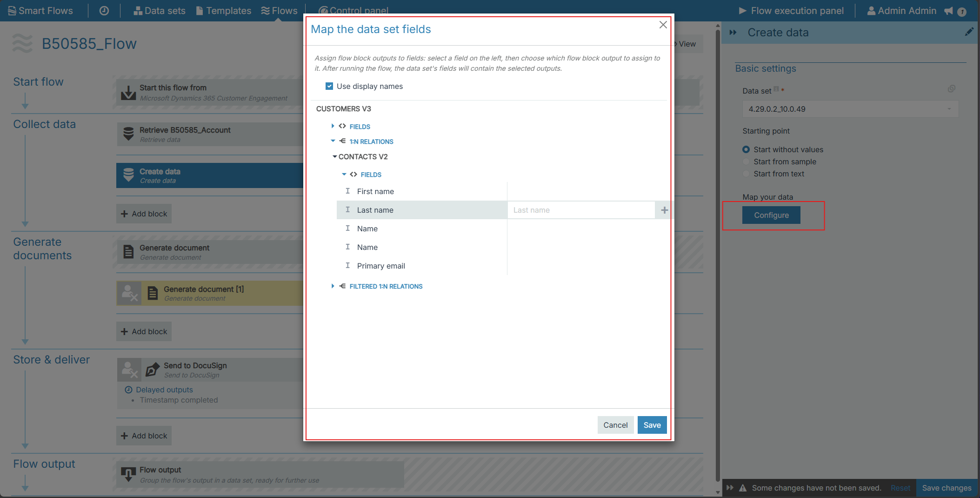Image resolution: width=980 pixels, height=498 pixels.
Task: Open the Data set dropdown 4.29.0.2_10.0.49
Action: tap(850, 109)
